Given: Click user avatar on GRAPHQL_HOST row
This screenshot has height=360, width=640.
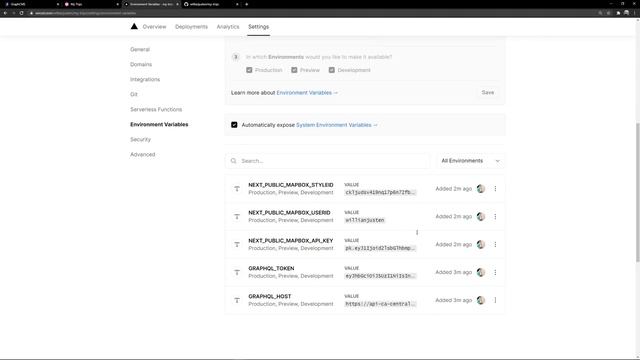Looking at the screenshot, I should [481, 300].
